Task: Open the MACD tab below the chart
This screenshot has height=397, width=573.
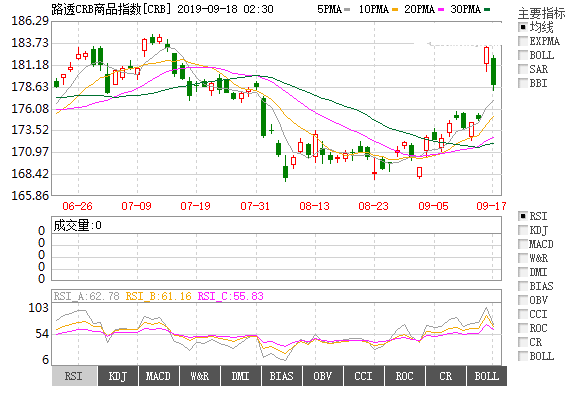Action: 158,376
